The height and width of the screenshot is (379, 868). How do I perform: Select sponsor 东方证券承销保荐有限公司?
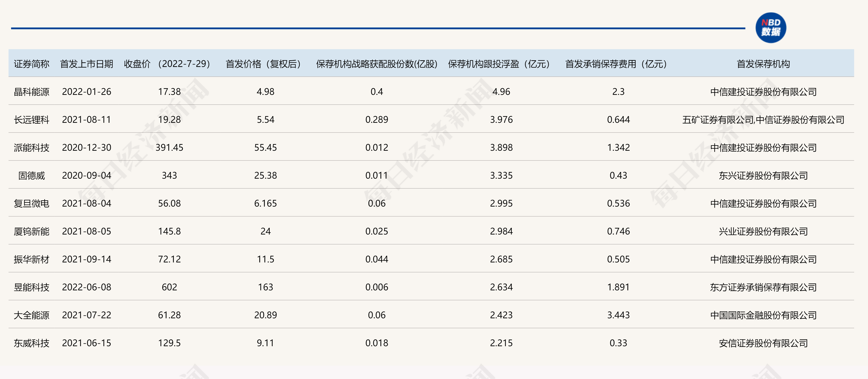[763, 287]
